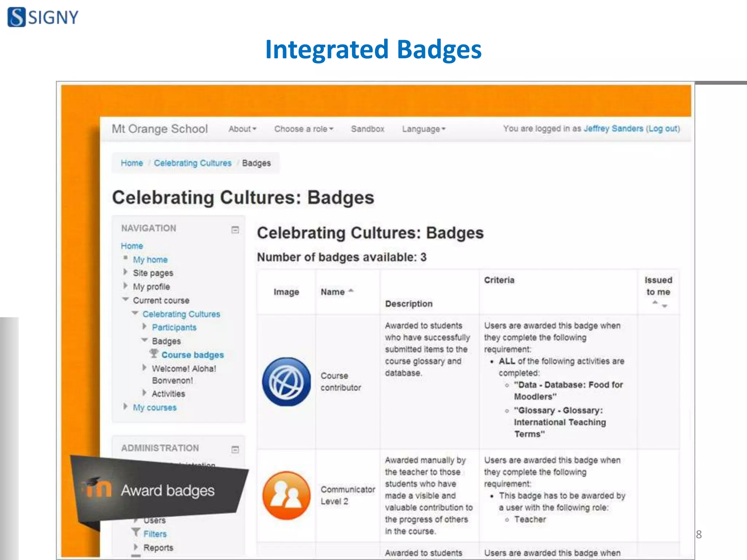Click the Description column header

tap(409, 304)
